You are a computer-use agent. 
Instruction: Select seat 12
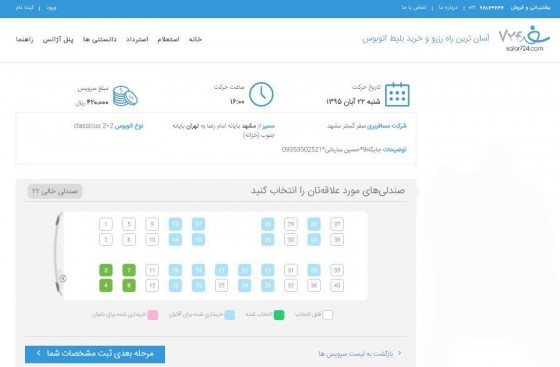(152, 286)
